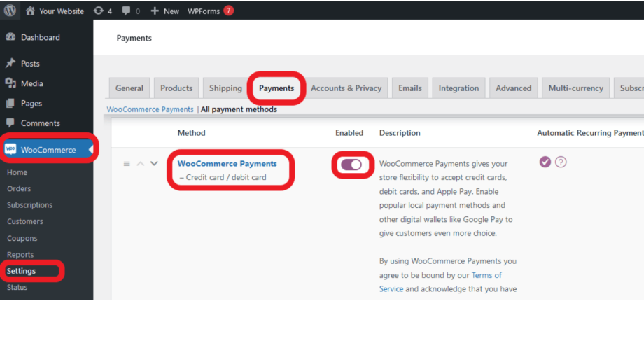644x362 pixels.
Task: Open Comments in the sidebar
Action: click(41, 123)
